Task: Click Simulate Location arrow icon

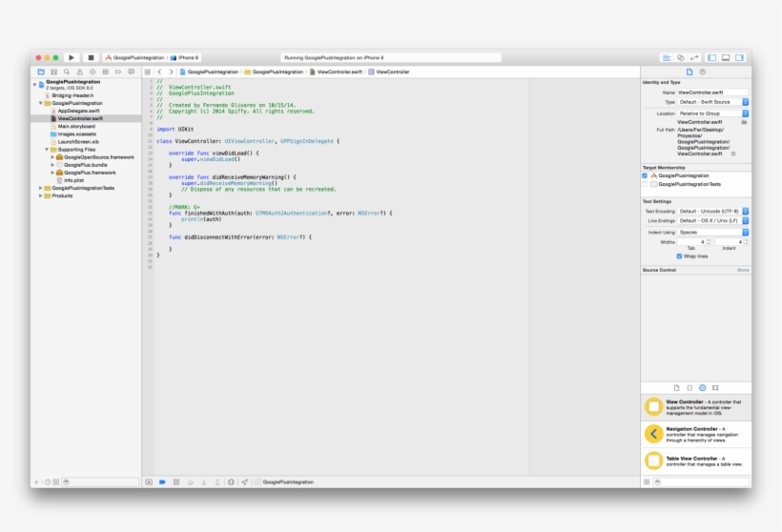Action: 244,482
